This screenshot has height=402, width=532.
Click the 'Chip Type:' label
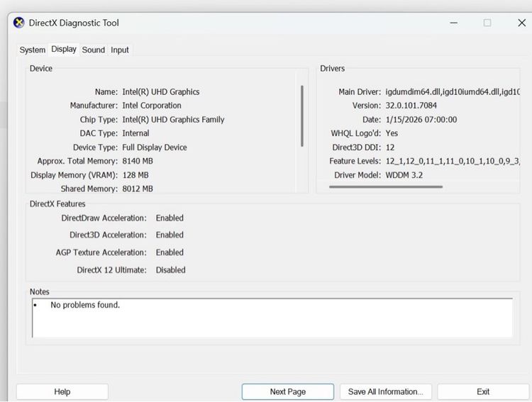[x=99, y=119]
